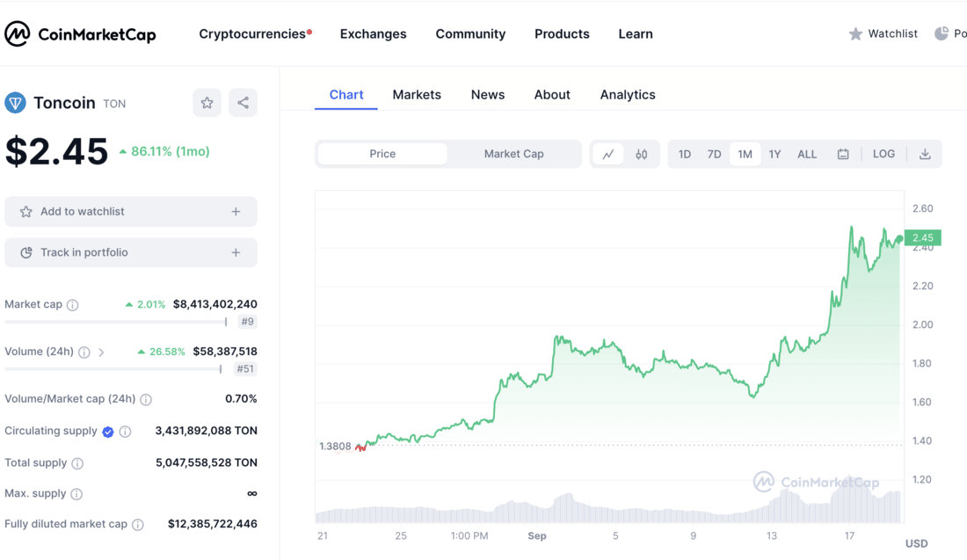Switch to candlestick chart icon
This screenshot has width=967, height=560.
pyautogui.click(x=642, y=154)
